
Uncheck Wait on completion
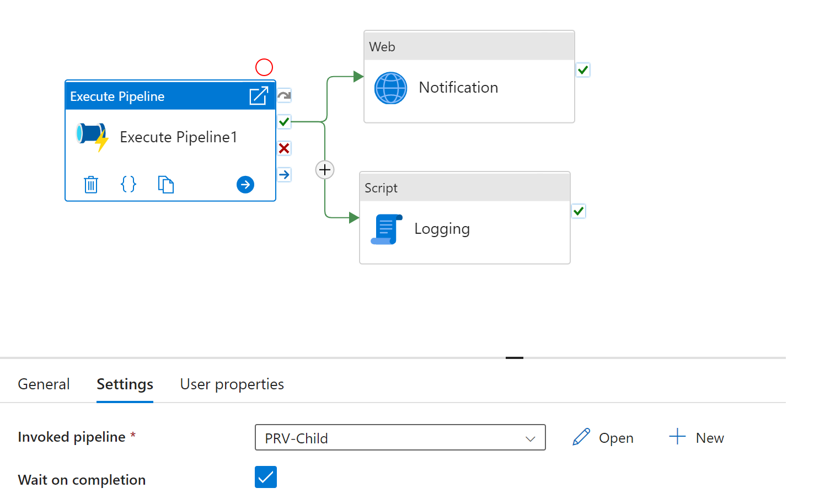click(x=265, y=476)
